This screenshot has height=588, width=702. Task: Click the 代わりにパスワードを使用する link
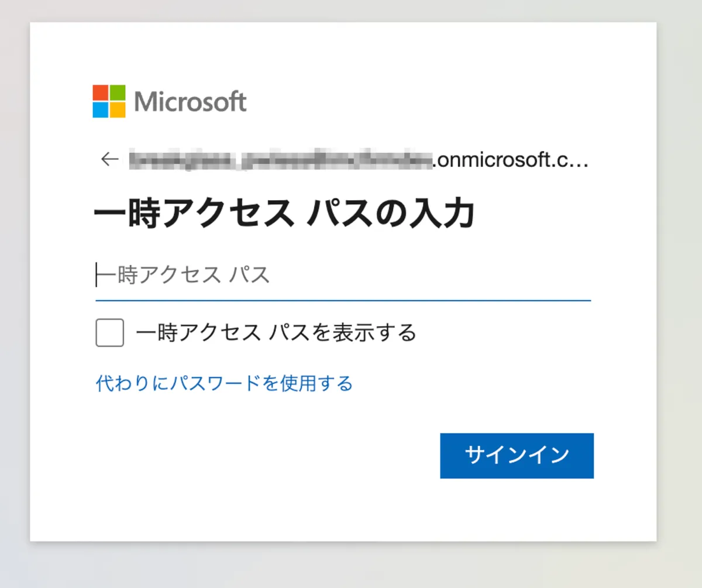(x=224, y=384)
